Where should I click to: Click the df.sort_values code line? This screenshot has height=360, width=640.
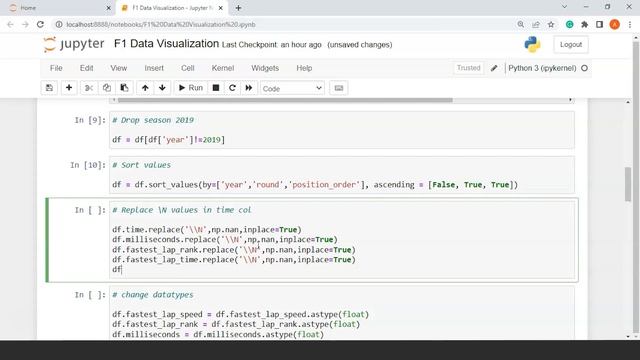tap(315, 184)
